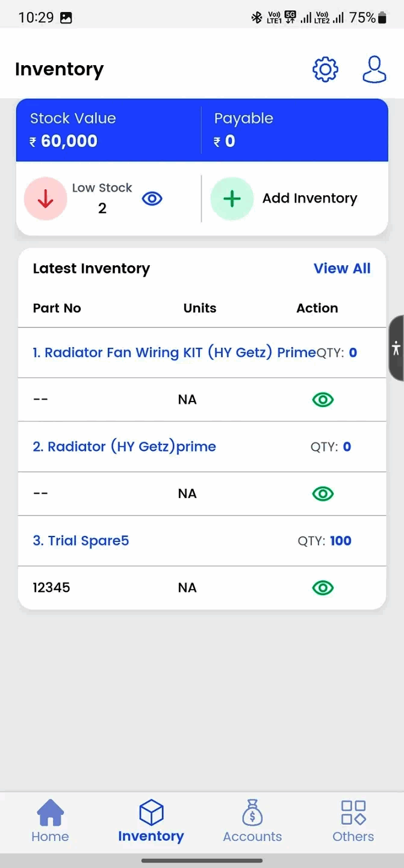Viewport: 404px width, 868px height.
Task: View low stock items via blue eye
Action: [x=152, y=199]
